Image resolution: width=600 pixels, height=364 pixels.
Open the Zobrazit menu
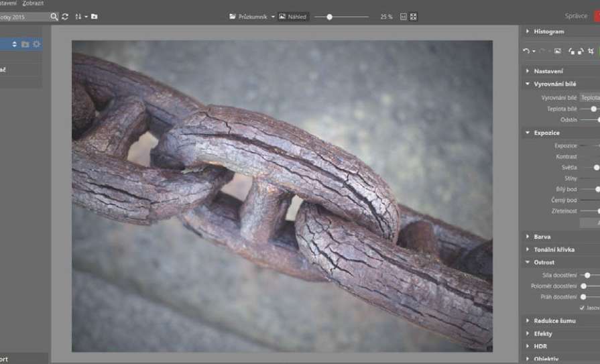click(x=33, y=3)
